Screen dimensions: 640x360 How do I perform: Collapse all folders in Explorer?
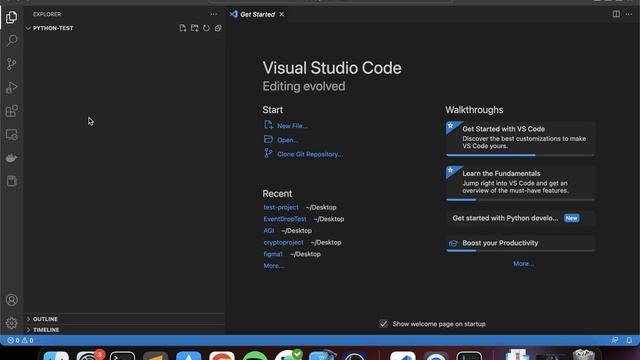[x=218, y=28]
